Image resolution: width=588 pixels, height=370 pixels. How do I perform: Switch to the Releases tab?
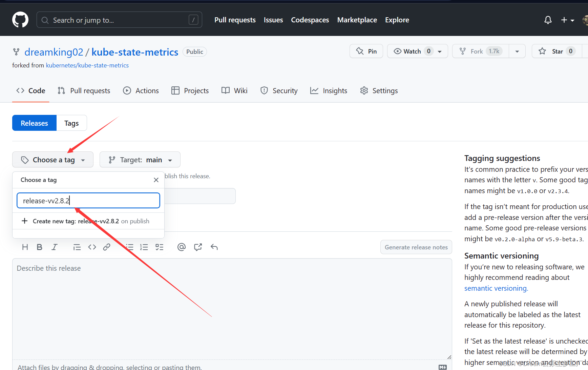click(x=34, y=123)
